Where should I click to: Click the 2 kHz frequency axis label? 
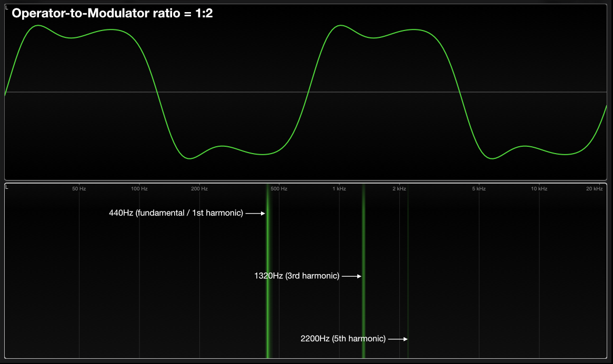pyautogui.click(x=399, y=188)
